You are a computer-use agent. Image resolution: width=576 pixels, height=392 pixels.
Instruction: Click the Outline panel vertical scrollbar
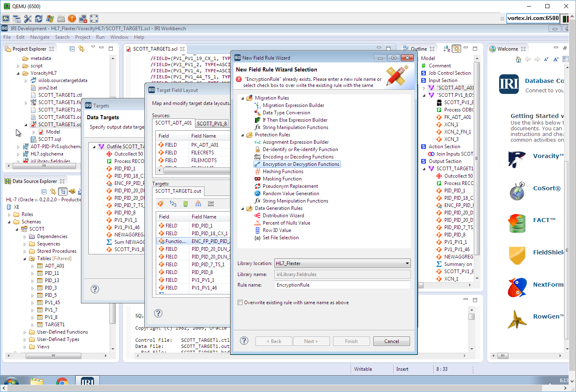pos(477,159)
